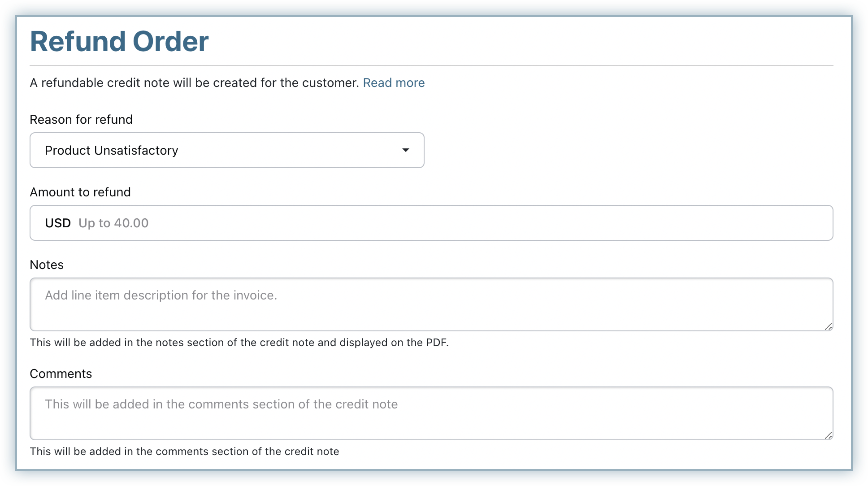Click the 'Reason for refund' label
The image size is (868, 486).
[x=81, y=120]
